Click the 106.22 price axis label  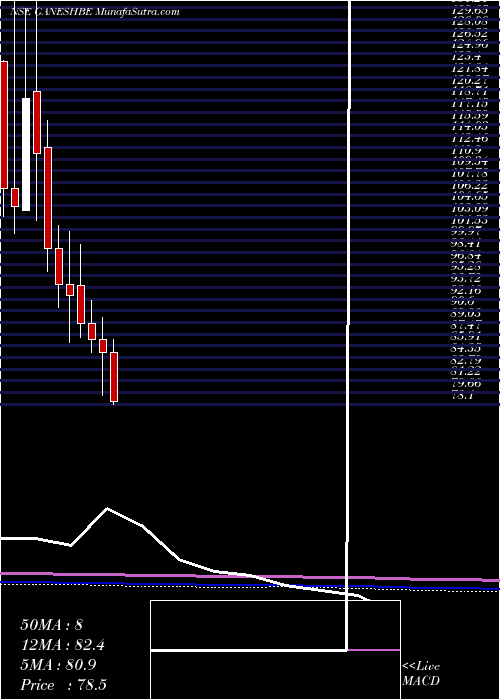(469, 187)
